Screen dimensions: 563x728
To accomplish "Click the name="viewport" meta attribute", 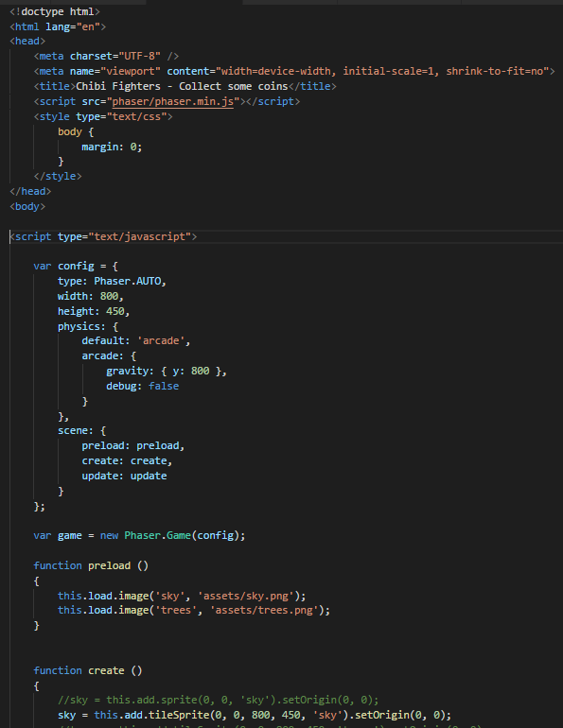I will (x=115, y=71).
